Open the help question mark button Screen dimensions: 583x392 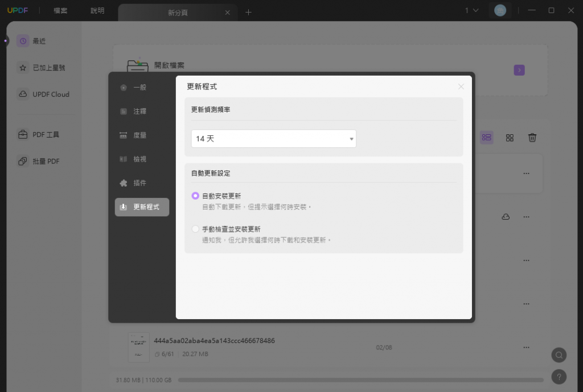559,377
